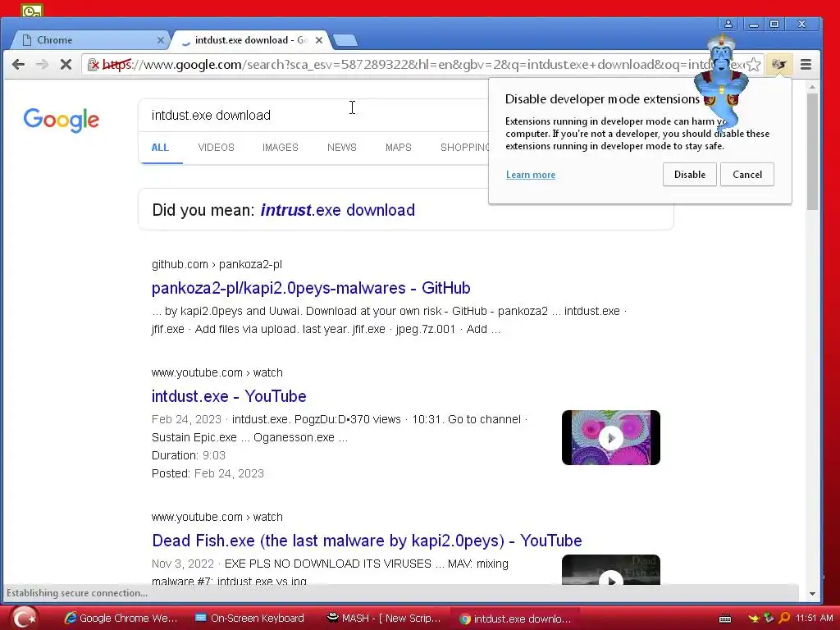
Task: Open On-Screen Keyboard from taskbar
Action: pyautogui.click(x=249, y=619)
